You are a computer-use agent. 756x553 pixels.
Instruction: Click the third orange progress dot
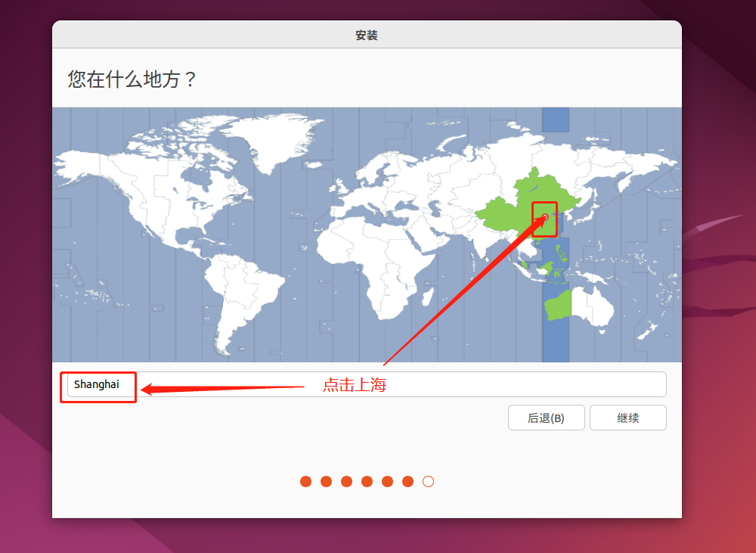pyautogui.click(x=347, y=482)
